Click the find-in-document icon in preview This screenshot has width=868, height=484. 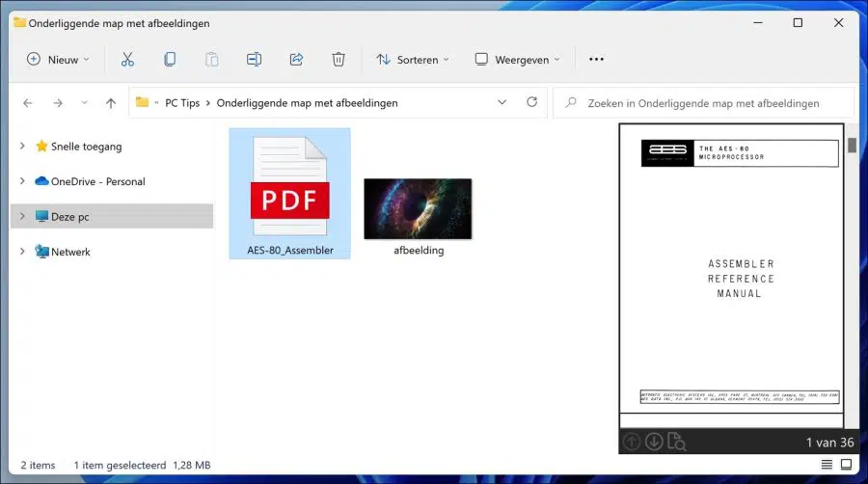pyautogui.click(x=676, y=442)
